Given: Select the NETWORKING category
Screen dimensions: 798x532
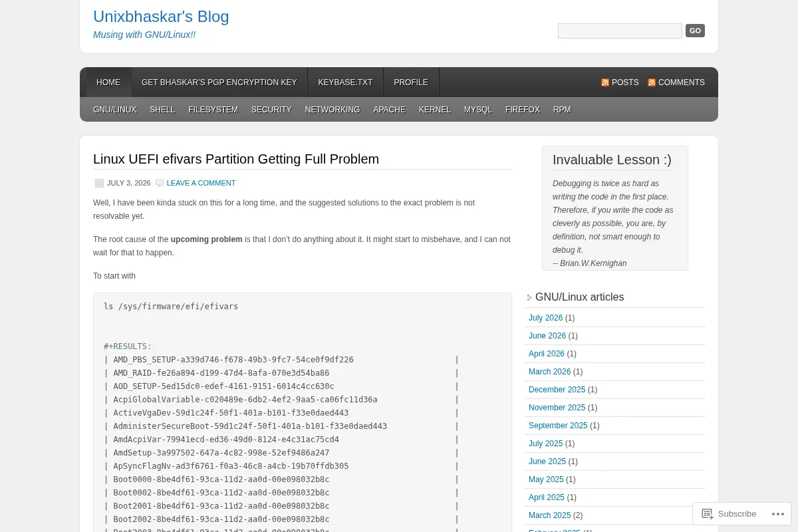Looking at the screenshot, I should point(332,110).
